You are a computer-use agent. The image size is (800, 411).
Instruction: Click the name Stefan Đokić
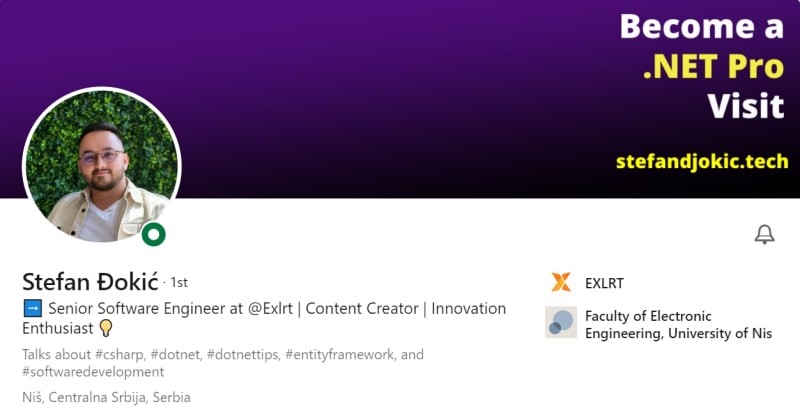coord(90,282)
